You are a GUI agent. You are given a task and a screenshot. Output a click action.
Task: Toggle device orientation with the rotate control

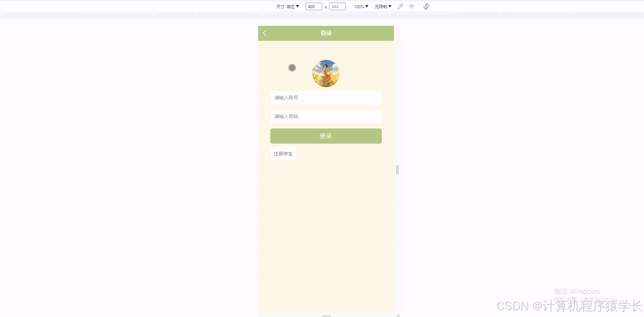426,6
